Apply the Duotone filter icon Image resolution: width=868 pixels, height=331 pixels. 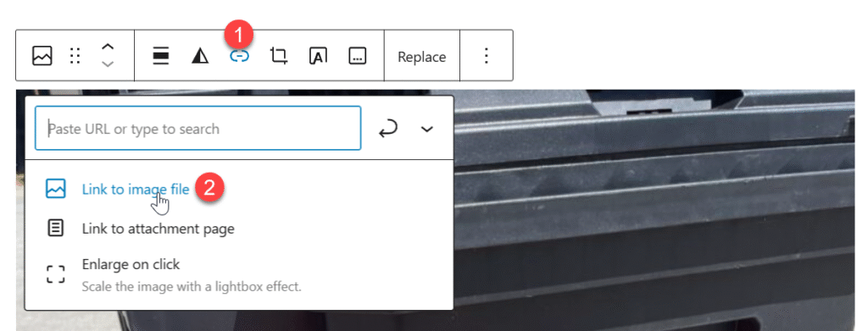tap(200, 56)
